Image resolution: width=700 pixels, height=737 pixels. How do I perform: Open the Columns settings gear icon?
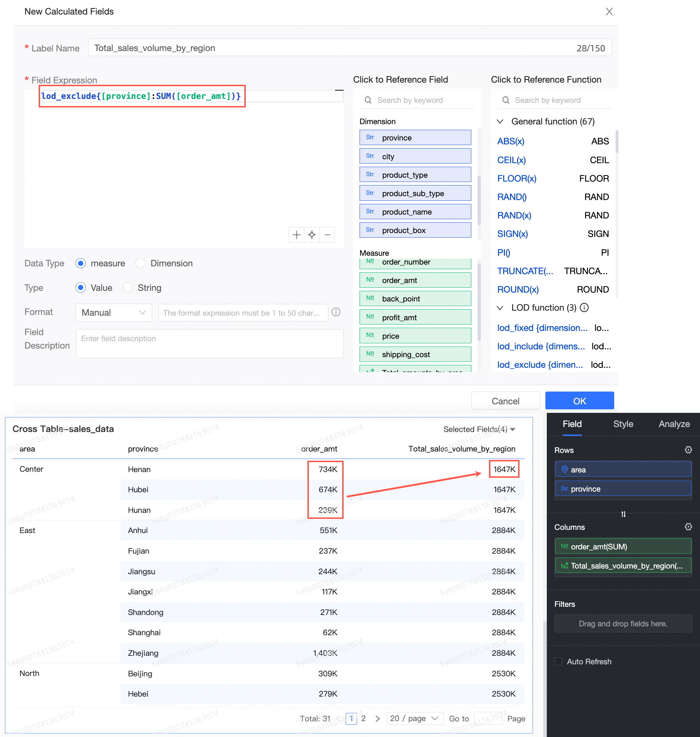688,527
